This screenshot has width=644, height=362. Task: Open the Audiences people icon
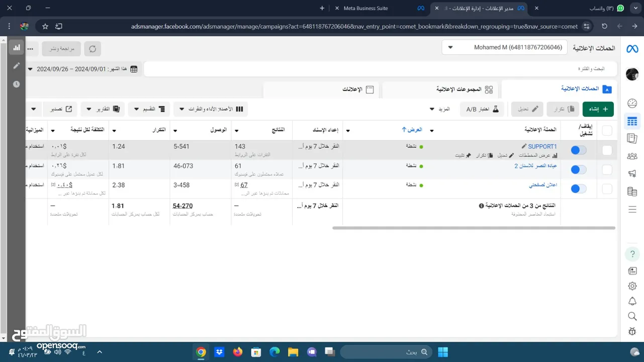(x=632, y=156)
